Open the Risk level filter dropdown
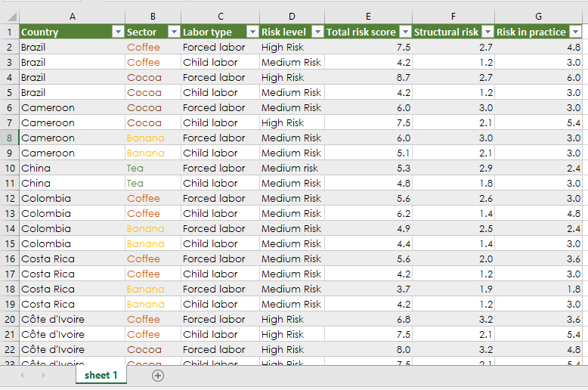The height and width of the screenshot is (390, 588). tap(317, 32)
